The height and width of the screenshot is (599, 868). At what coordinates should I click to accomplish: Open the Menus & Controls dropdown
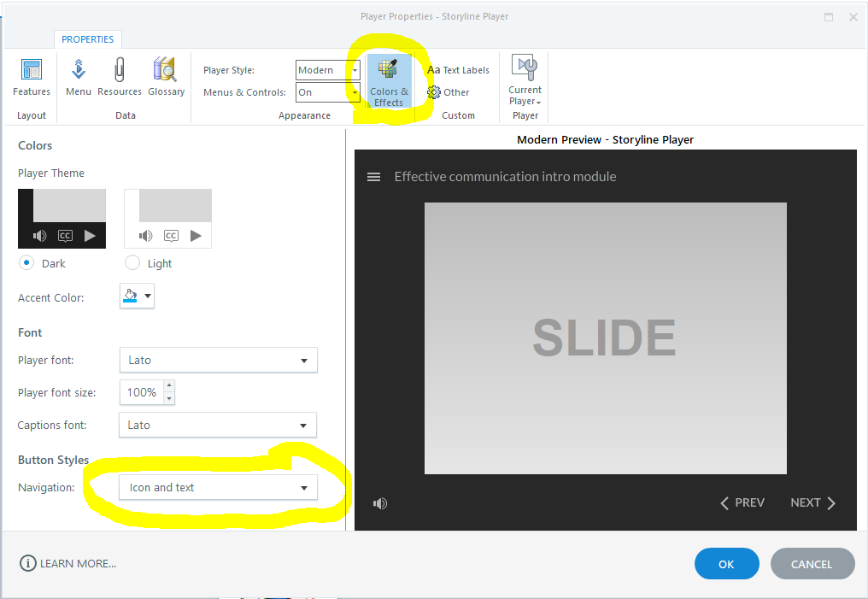(x=328, y=92)
